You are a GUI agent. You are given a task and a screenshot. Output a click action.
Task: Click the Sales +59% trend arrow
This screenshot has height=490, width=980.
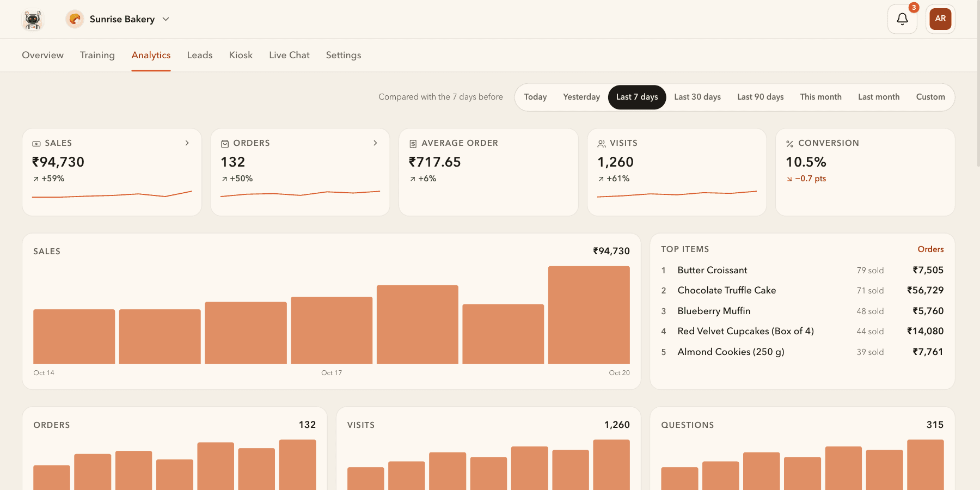36,179
